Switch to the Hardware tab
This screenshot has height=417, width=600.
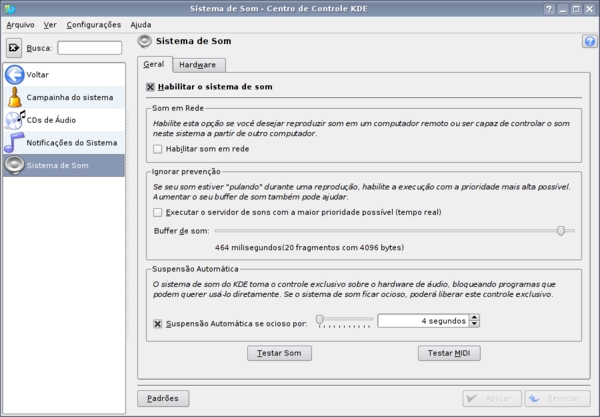click(199, 65)
